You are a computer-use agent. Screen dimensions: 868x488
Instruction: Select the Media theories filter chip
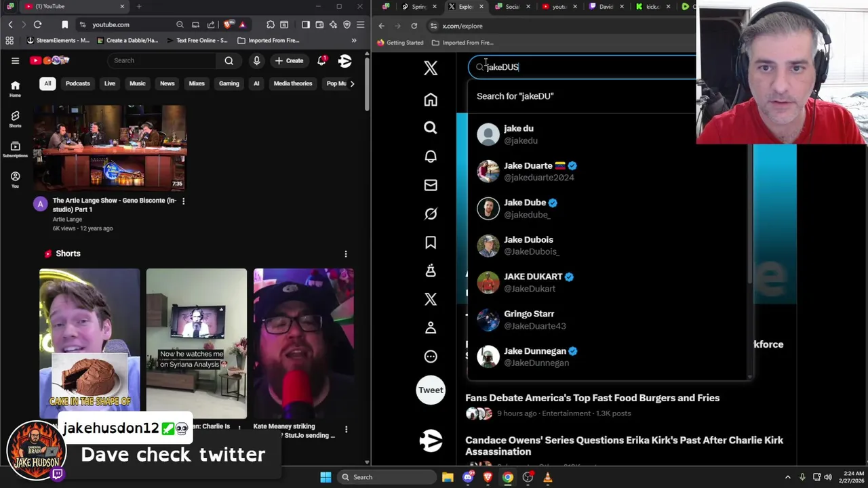293,83
